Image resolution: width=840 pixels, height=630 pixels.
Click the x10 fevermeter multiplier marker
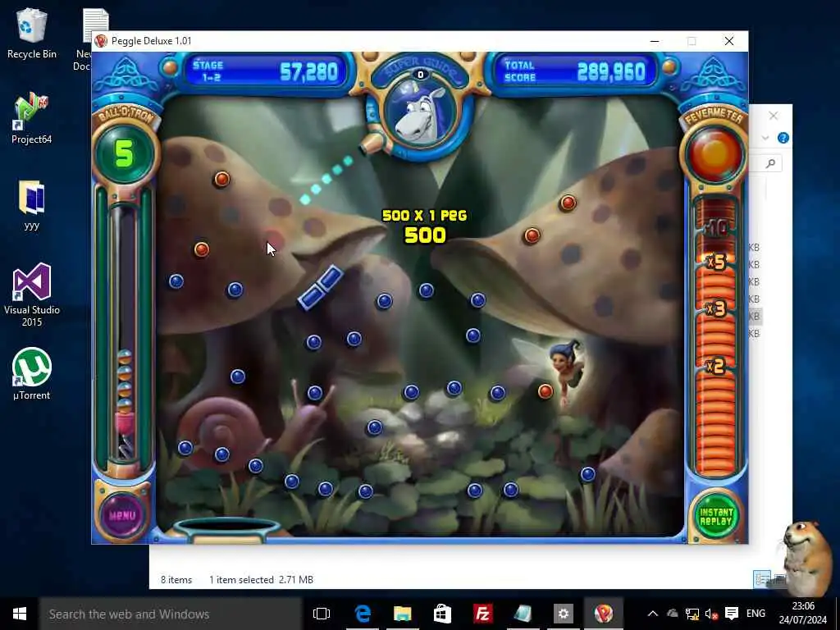click(x=715, y=228)
